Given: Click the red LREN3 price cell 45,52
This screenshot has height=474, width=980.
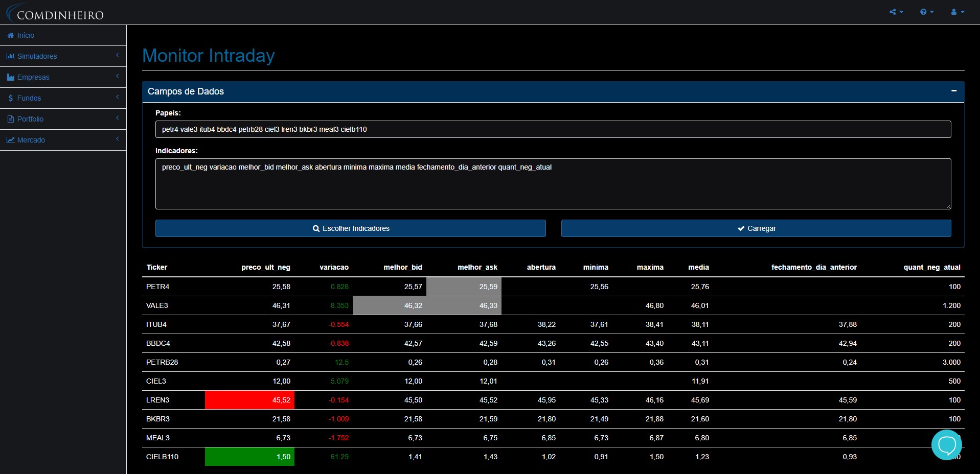Looking at the screenshot, I should [x=249, y=400].
